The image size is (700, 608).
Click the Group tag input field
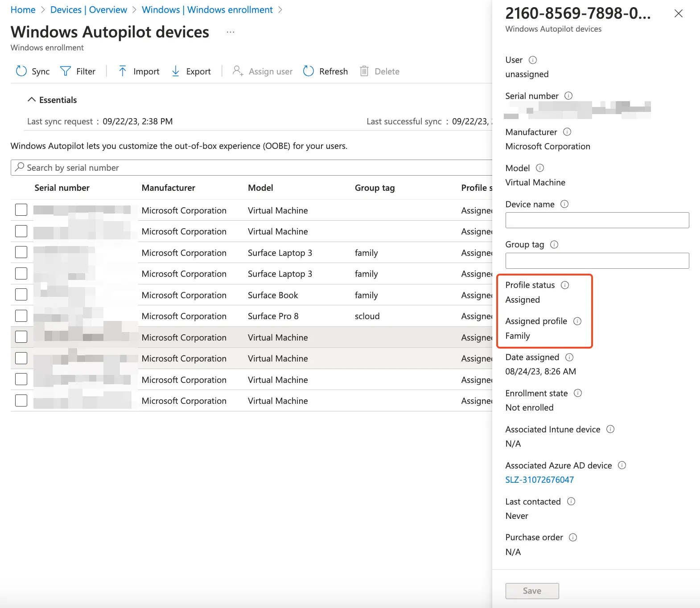597,261
